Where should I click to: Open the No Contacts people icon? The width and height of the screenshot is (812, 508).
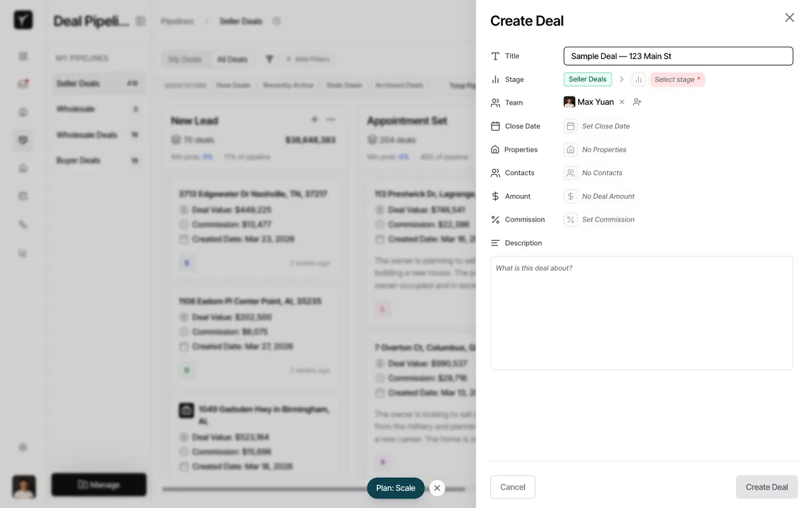tap(570, 172)
